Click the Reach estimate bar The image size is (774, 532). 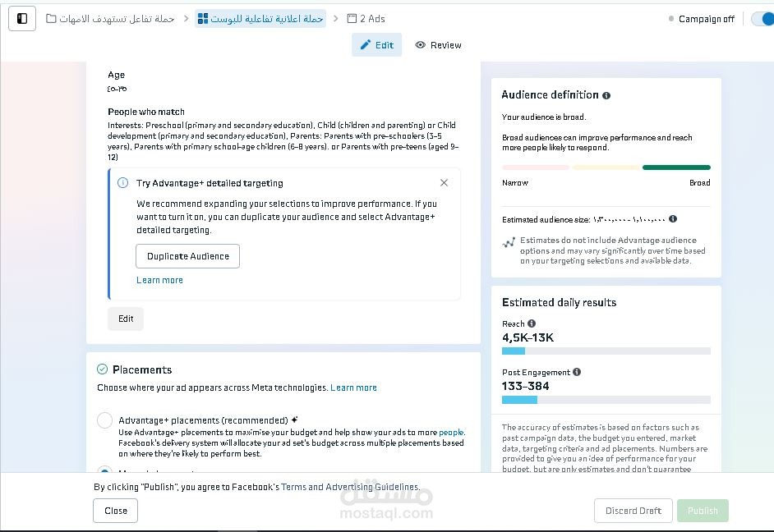(606, 351)
